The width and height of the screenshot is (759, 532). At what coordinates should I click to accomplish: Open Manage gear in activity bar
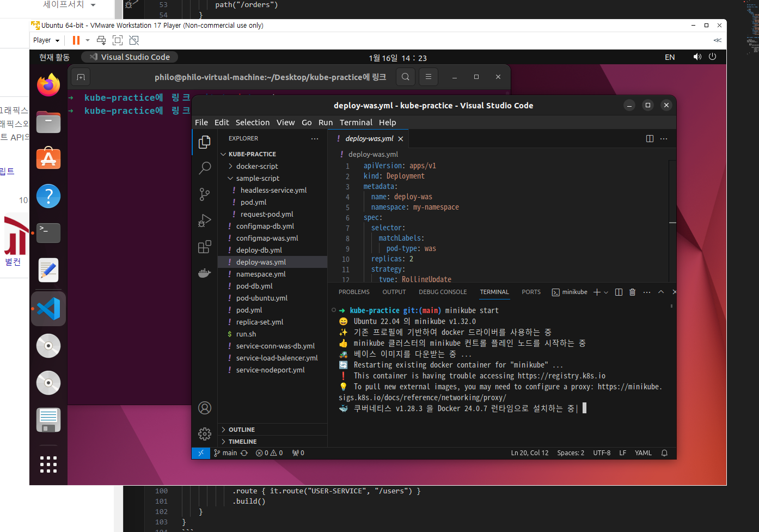point(205,434)
